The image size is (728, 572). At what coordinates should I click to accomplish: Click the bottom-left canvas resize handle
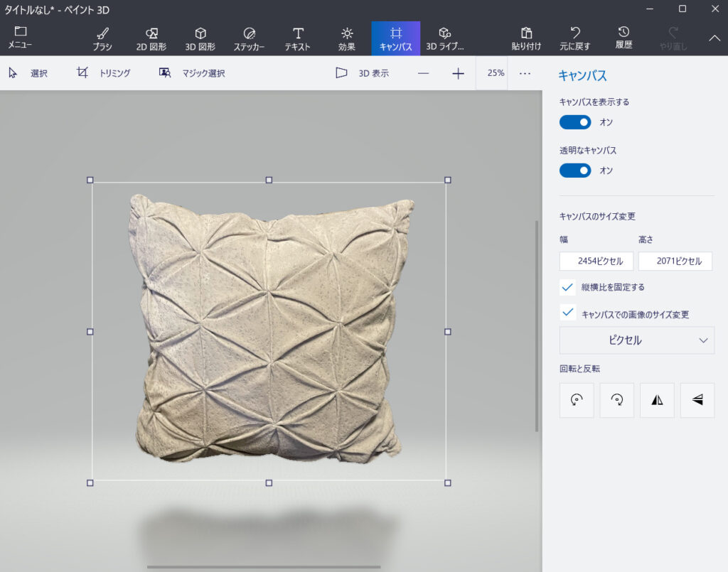point(90,483)
